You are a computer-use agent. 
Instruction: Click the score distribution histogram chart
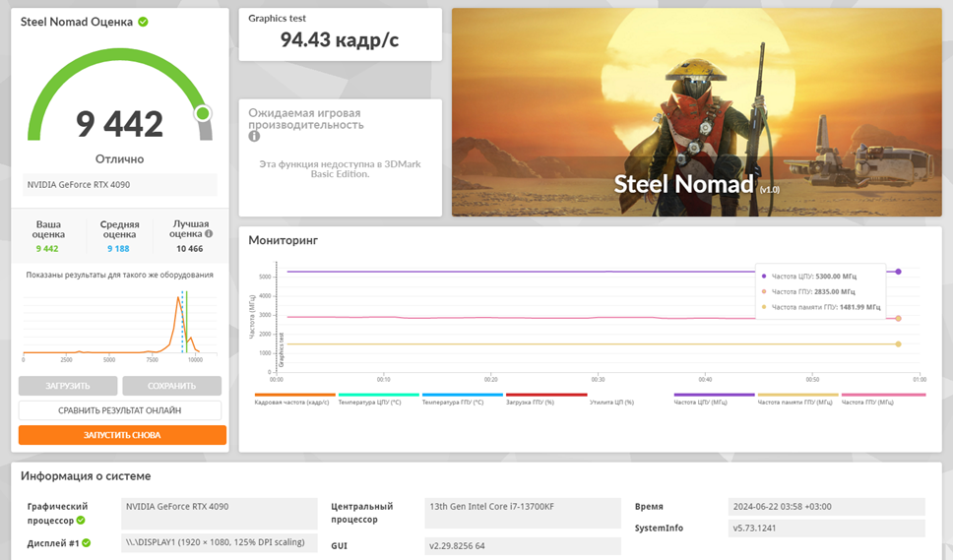[x=120, y=325]
